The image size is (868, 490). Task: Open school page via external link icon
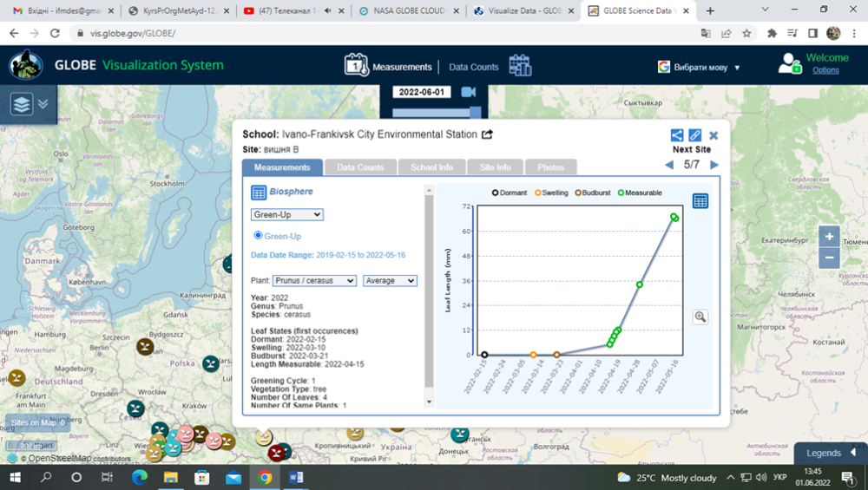[x=488, y=134]
